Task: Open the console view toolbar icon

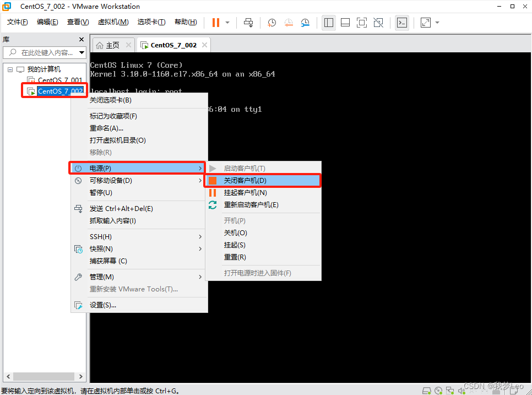Action: [x=401, y=23]
